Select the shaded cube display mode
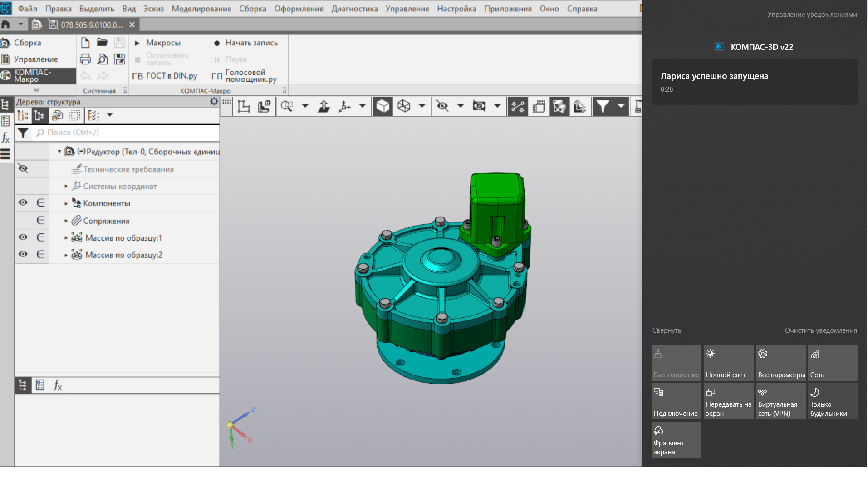This screenshot has height=483, width=868. (383, 106)
